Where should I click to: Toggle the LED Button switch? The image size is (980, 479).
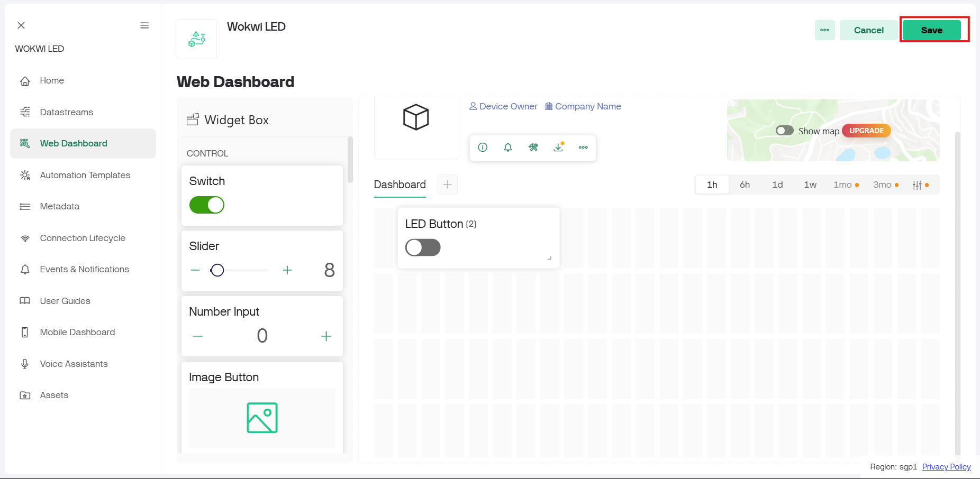(423, 247)
